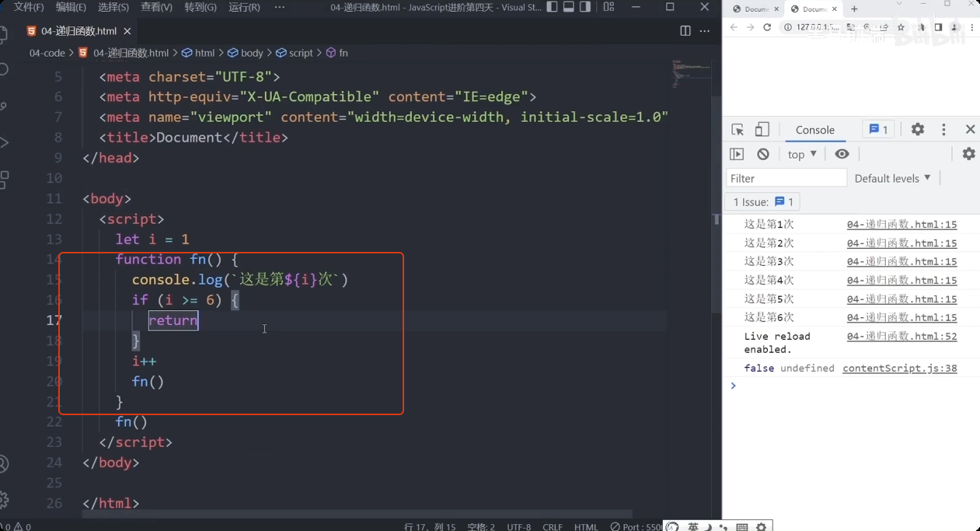Click the 1 Issue button

pyautogui.click(x=763, y=201)
